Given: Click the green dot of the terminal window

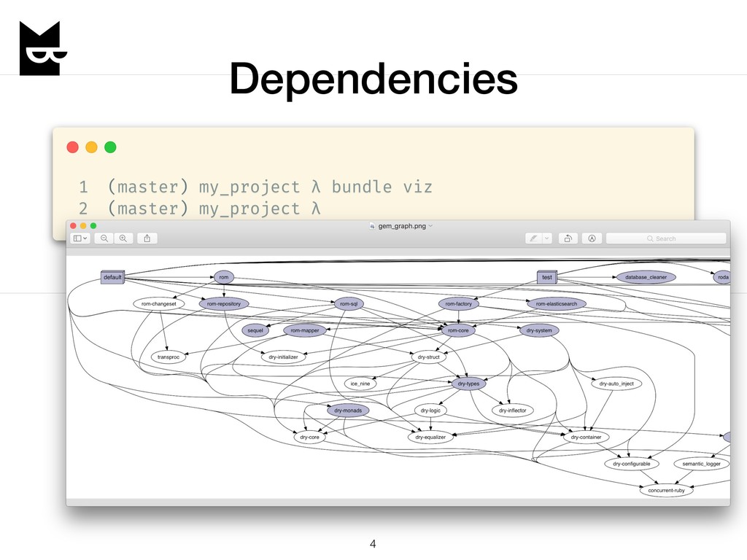Looking at the screenshot, I should point(110,147).
